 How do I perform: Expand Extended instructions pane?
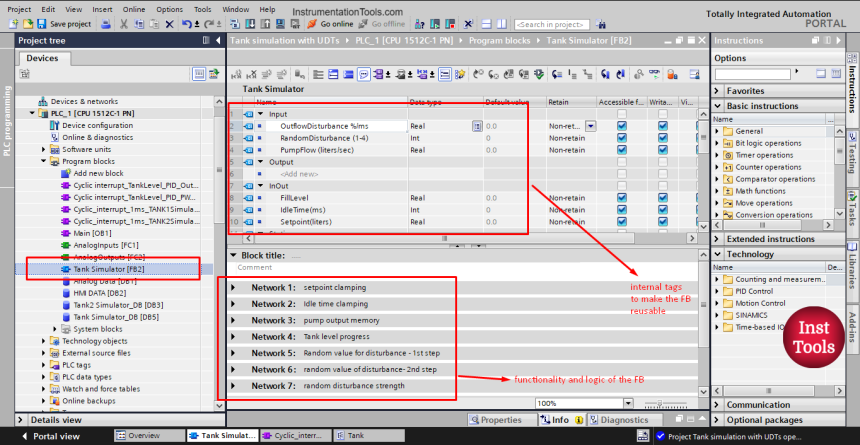(x=717, y=239)
